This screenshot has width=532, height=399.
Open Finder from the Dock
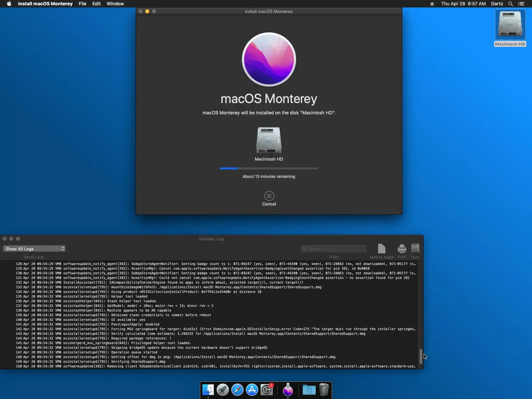pos(208,390)
